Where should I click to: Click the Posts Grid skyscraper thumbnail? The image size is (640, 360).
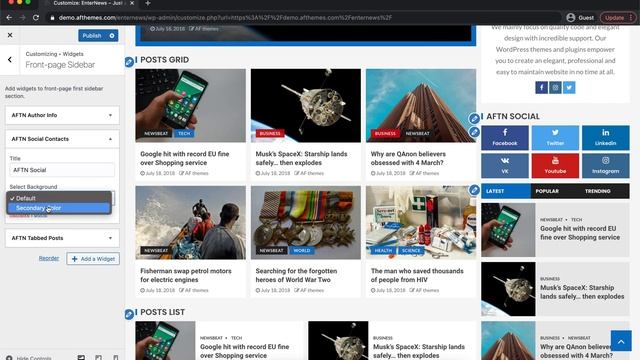click(x=421, y=105)
